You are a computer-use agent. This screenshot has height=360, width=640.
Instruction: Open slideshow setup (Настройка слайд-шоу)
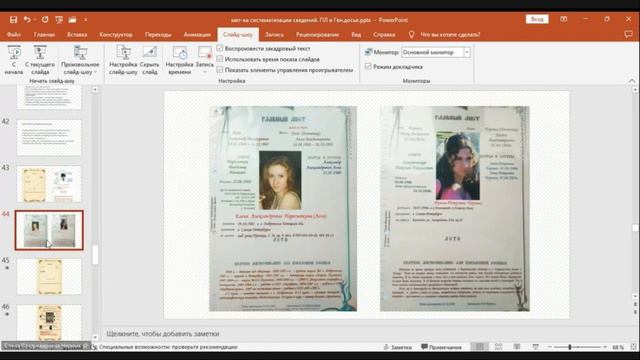pos(123,60)
